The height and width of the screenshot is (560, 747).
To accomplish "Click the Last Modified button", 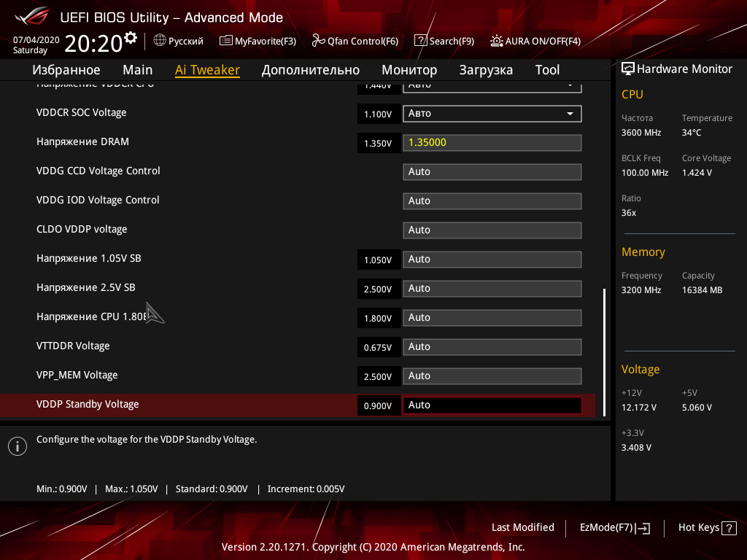I will 522,527.
